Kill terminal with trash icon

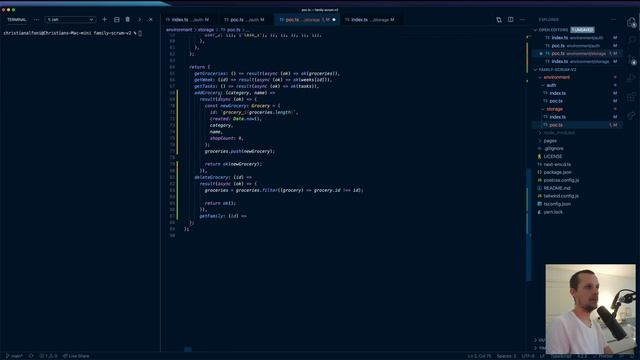(128, 19)
